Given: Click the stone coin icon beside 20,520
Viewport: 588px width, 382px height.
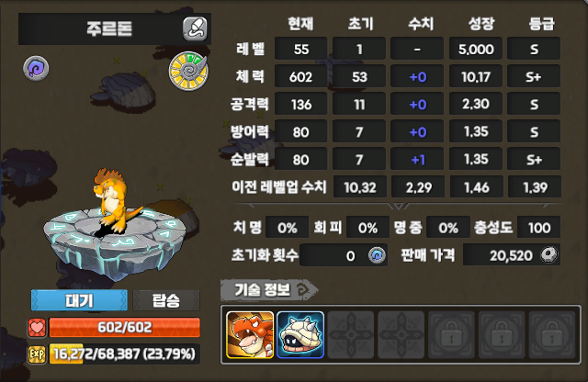Looking at the screenshot, I should click(x=549, y=255).
